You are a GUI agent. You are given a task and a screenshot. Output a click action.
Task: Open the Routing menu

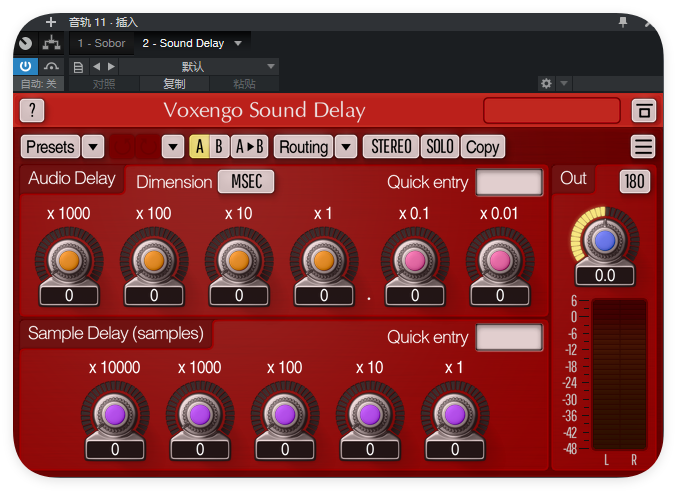304,147
